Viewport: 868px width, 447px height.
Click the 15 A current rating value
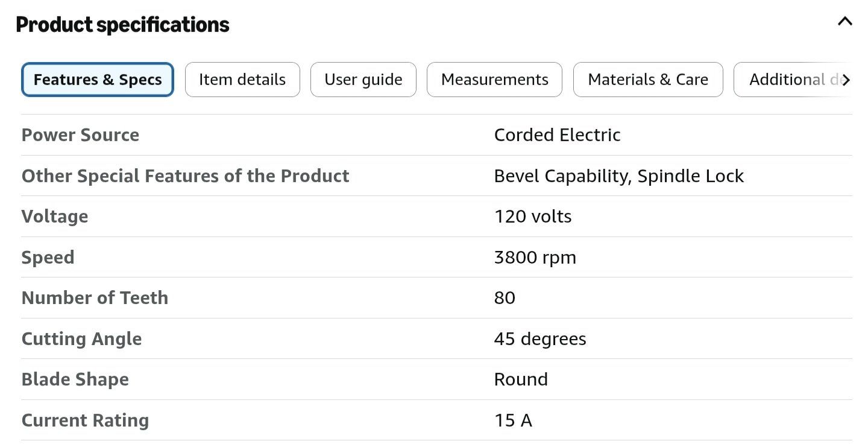click(x=513, y=420)
